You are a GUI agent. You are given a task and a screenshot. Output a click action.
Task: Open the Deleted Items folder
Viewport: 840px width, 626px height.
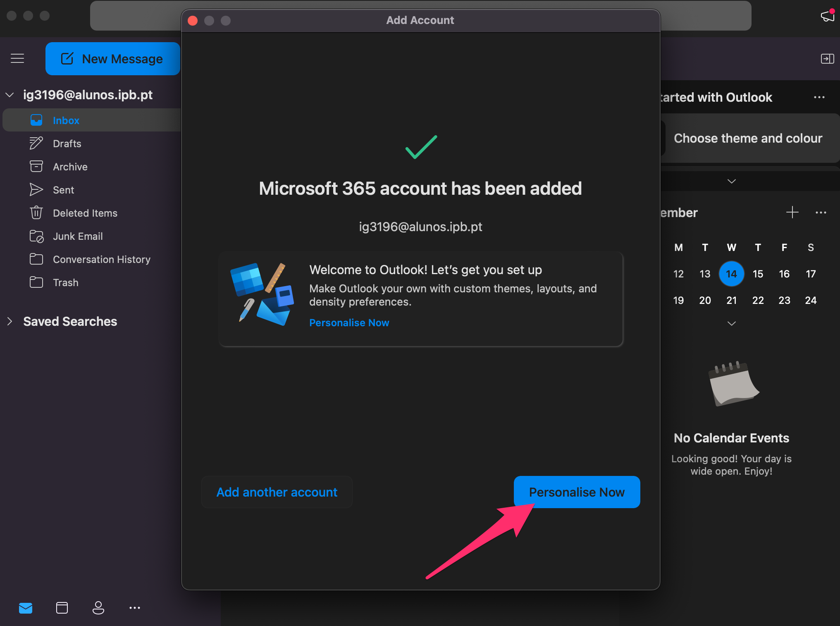click(x=92, y=213)
